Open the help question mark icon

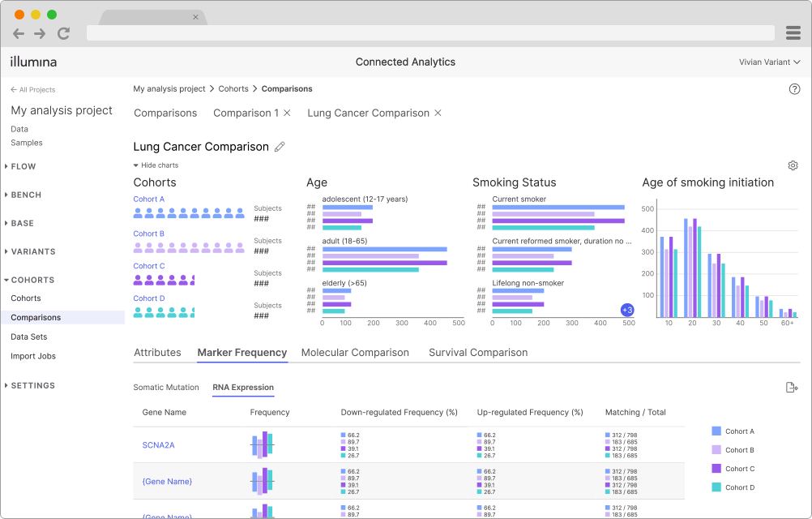click(794, 89)
